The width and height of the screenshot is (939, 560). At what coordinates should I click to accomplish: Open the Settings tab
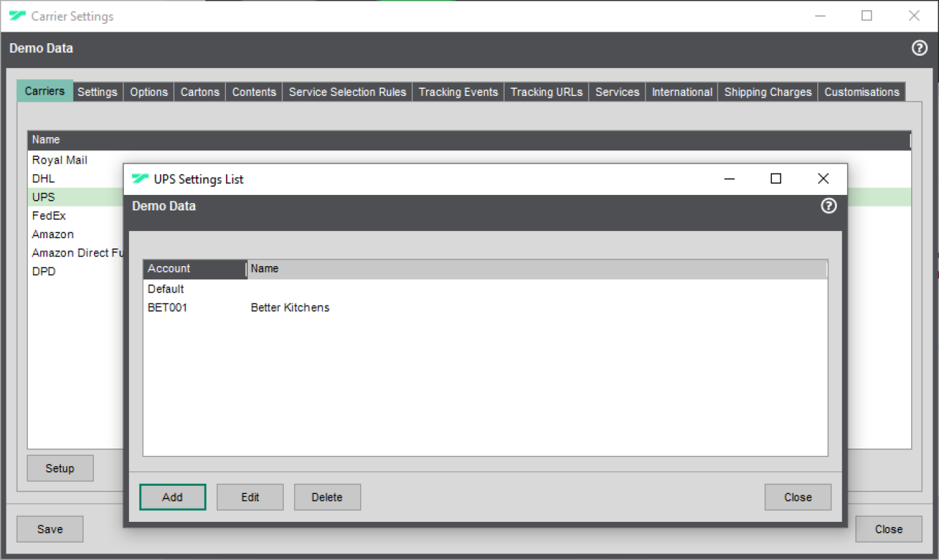[x=98, y=92]
